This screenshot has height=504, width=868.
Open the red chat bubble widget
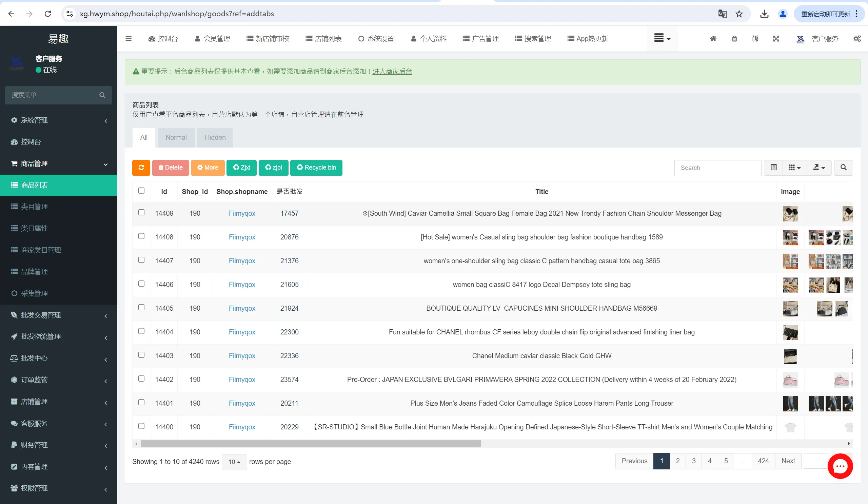840,466
